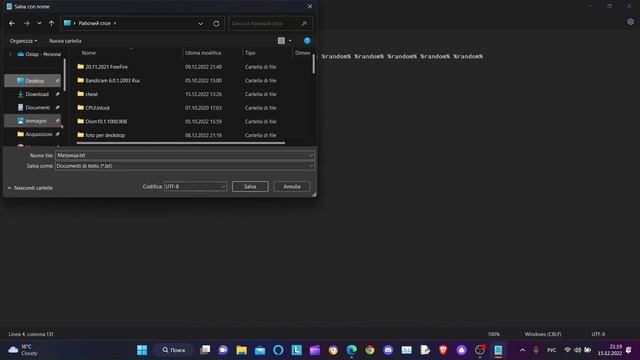The image size is (640, 360).
Task: Click the taskbar Search box
Action: click(x=174, y=350)
